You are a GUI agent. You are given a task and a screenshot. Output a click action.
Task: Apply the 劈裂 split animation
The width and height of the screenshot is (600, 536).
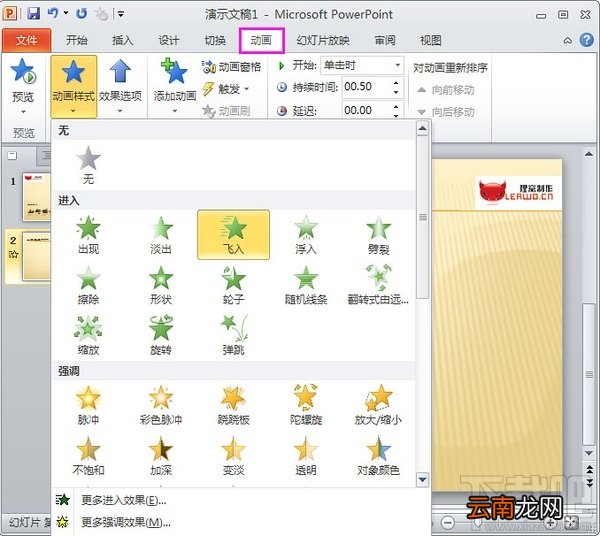coord(378,235)
